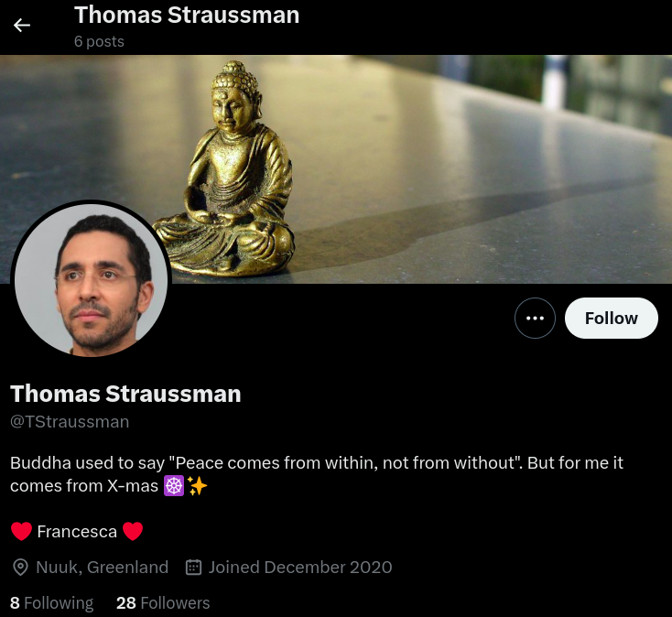
Task: Click the location pin icon near Nuuk
Action: pos(20,567)
